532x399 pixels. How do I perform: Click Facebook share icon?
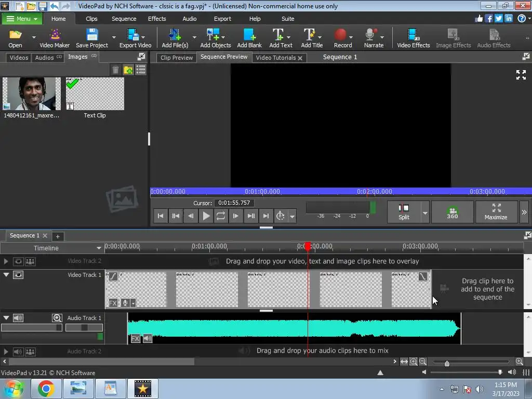488,18
